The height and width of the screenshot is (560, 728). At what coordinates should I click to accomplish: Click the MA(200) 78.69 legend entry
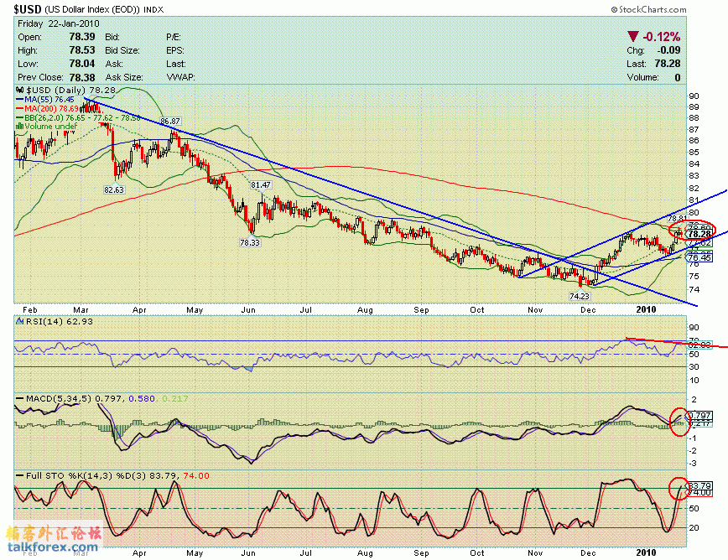coord(47,108)
